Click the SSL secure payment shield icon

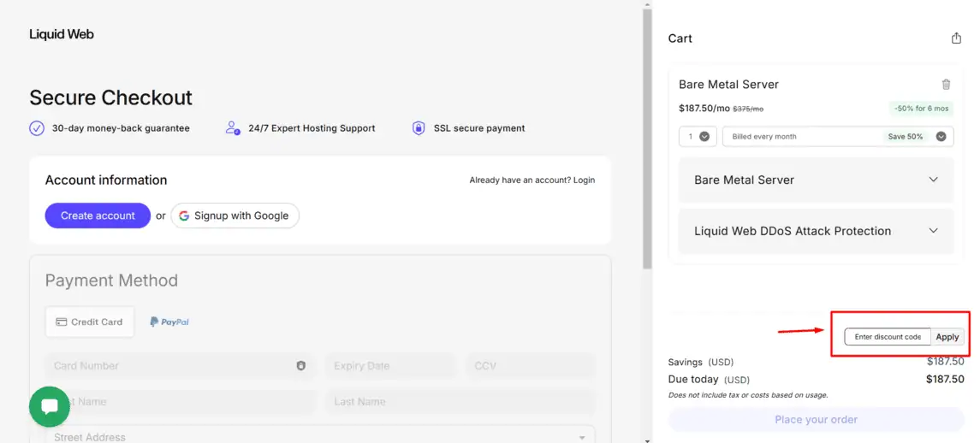(x=419, y=128)
